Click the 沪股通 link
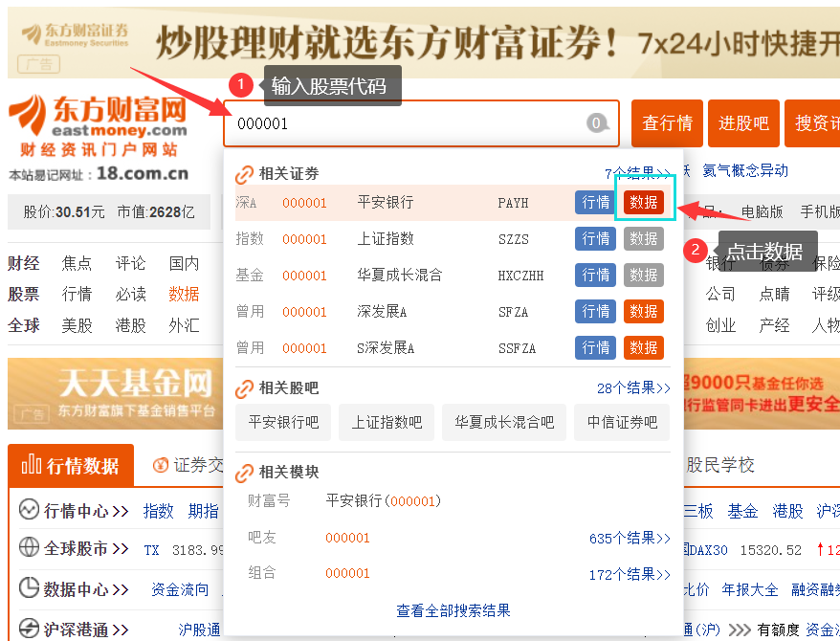This screenshot has width=840, height=641. pyautogui.click(x=199, y=630)
